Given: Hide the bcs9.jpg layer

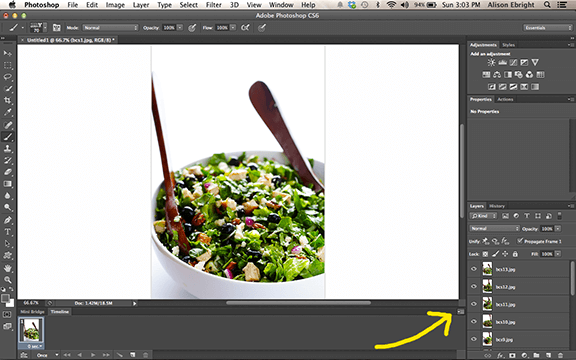Looking at the screenshot, I should [x=474, y=339].
